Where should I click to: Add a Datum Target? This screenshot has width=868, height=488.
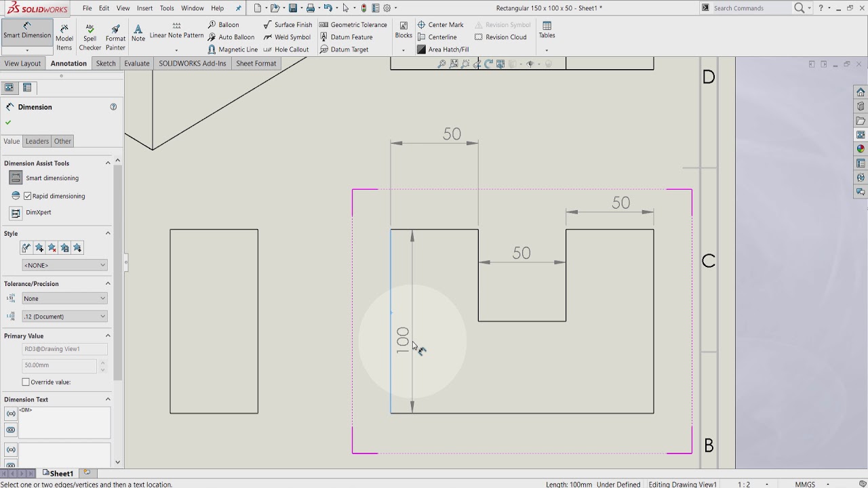344,49
